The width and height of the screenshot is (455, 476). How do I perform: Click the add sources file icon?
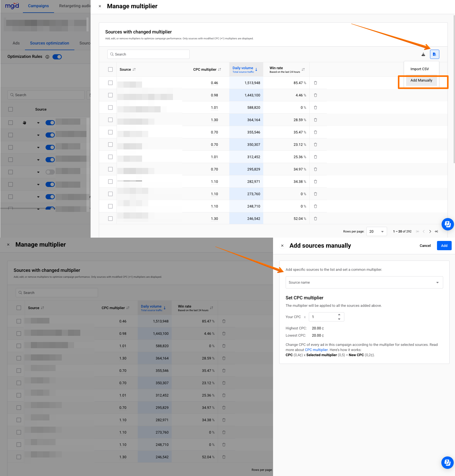(x=434, y=54)
